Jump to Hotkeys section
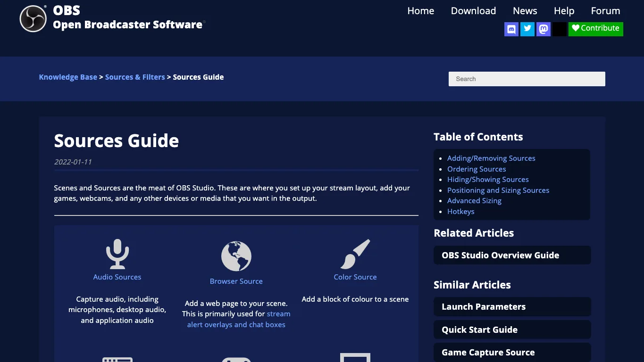The image size is (644, 362). (461, 212)
